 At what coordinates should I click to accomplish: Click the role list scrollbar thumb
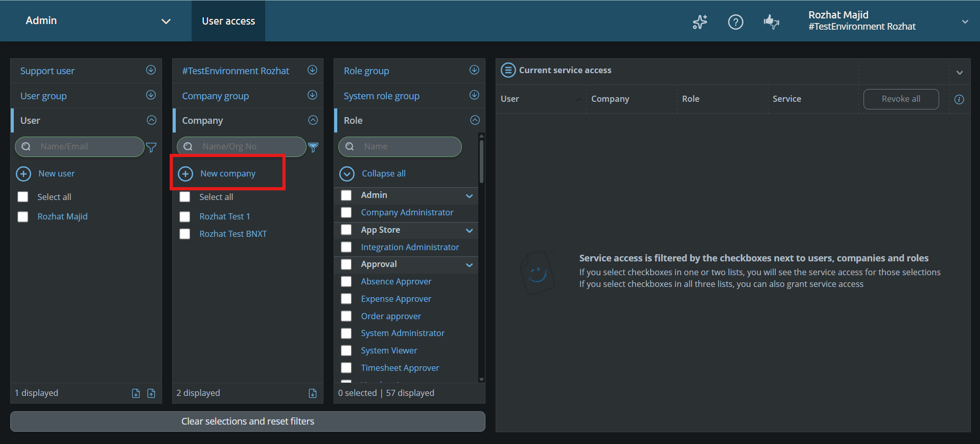pos(481,162)
